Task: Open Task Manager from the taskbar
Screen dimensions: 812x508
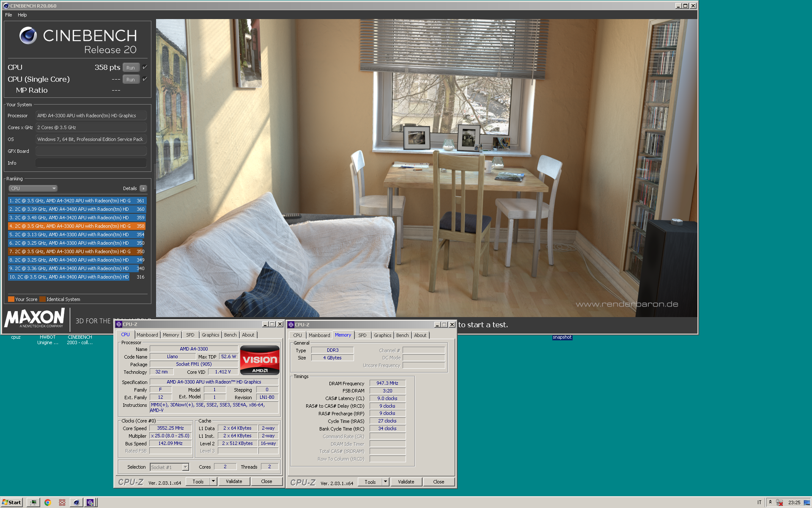Action: (33, 502)
